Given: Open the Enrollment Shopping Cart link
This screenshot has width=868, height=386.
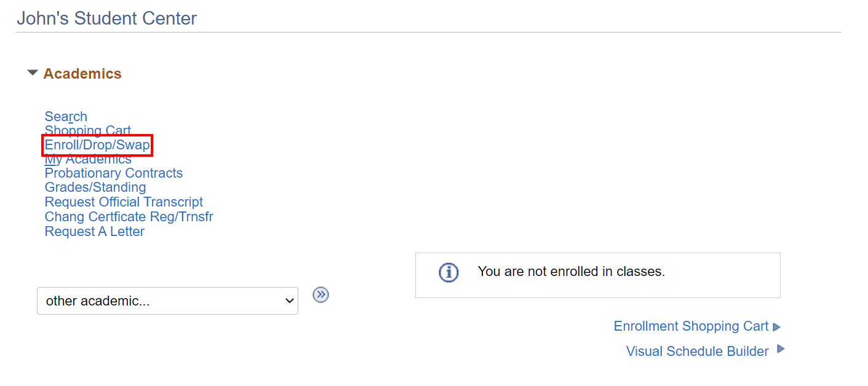Looking at the screenshot, I should click(691, 326).
